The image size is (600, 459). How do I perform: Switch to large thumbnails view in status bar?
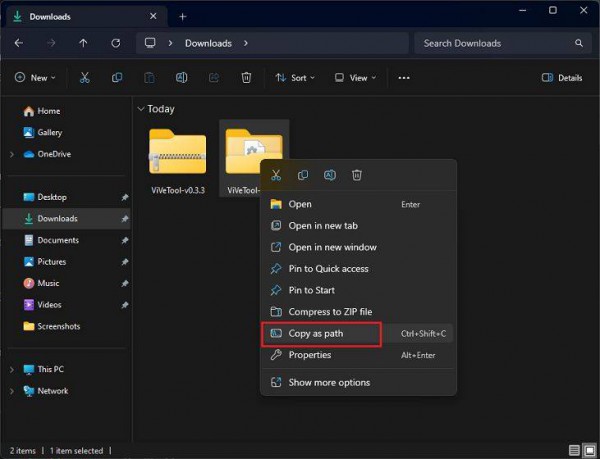(x=588, y=450)
